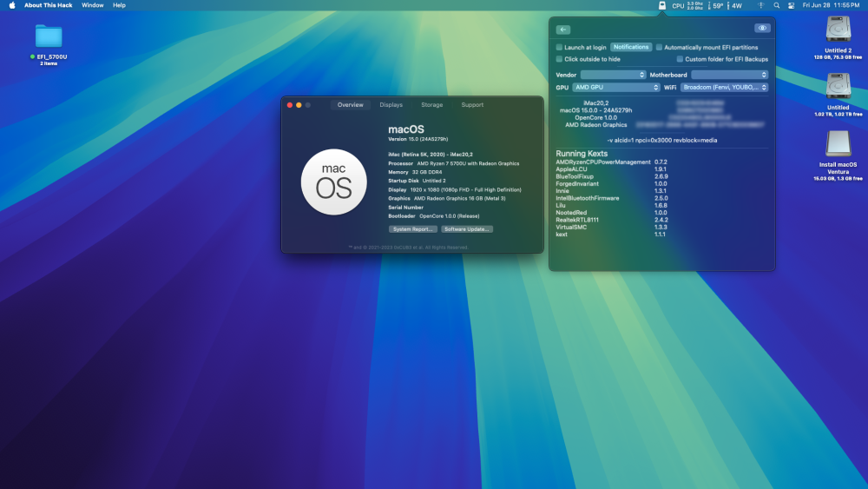Screen dimensions: 868x489
Task: Toggle Custom folder for EFI Backups
Action: 680,59
